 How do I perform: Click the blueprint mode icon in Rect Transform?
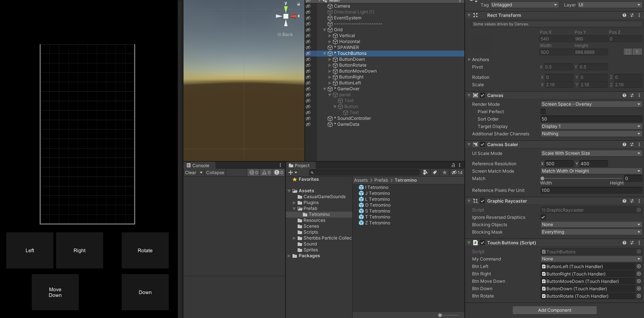628,52
